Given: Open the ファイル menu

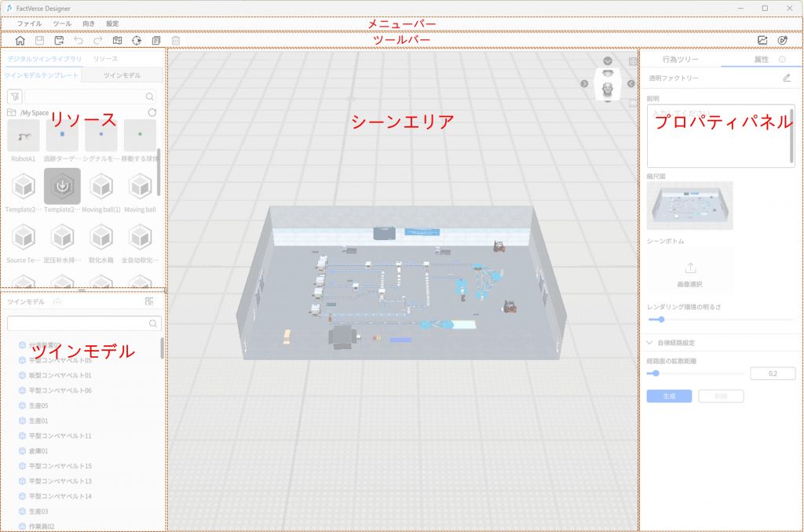Looking at the screenshot, I should click(x=29, y=24).
